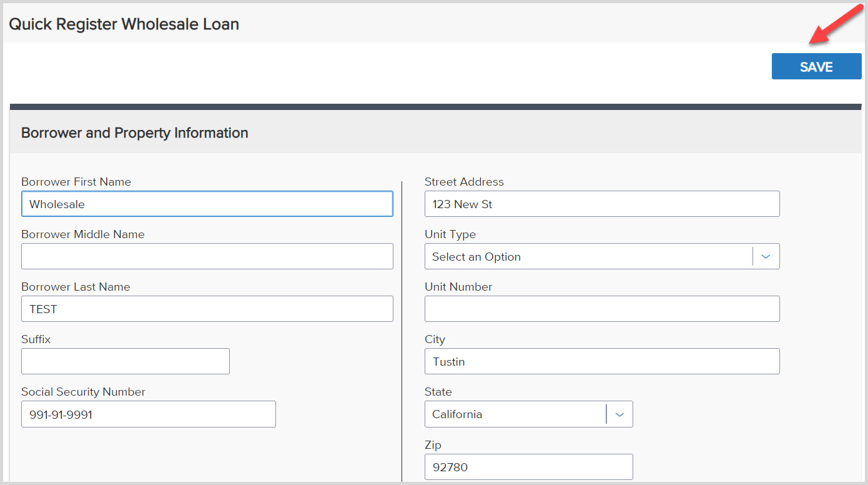Click the State chevron arrow
Image resolution: width=868 pixels, height=485 pixels.
coord(619,414)
